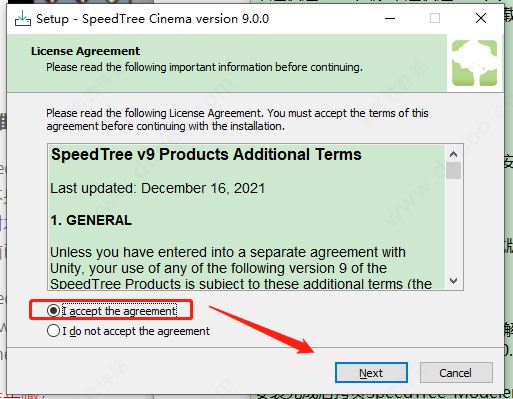This screenshot has height=399, width=513.
Task: Click the grayed-out maximize window icon
Action: click(435, 18)
